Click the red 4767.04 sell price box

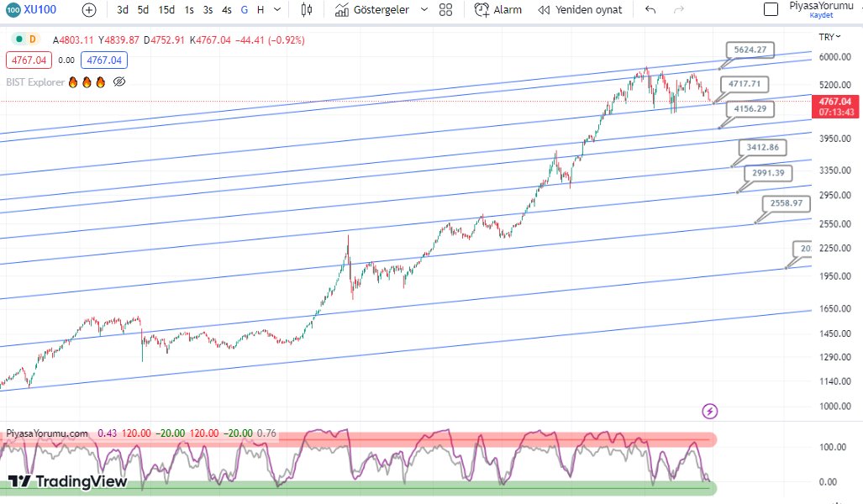tap(29, 60)
